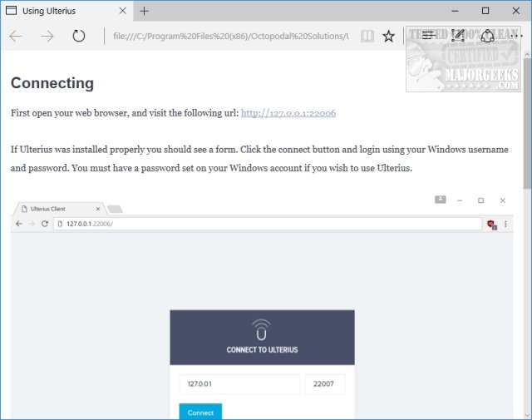The width and height of the screenshot is (532, 420).
Task: Go forward with the Edge forward arrow
Action: (47, 36)
